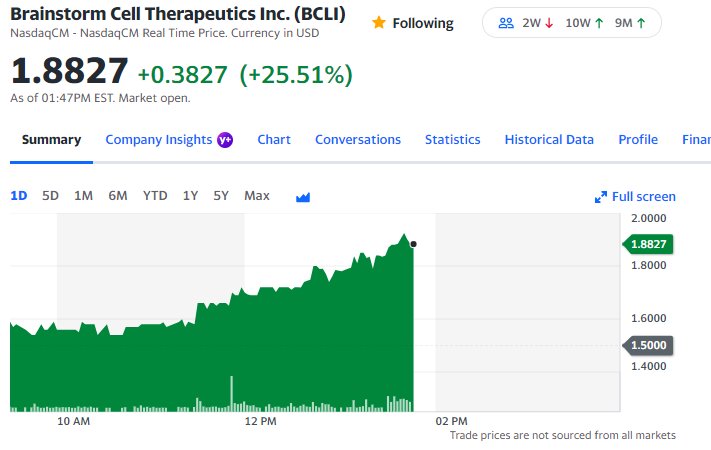711x450 pixels.
Task: Click the green 1.8827 price label
Action: (648, 245)
